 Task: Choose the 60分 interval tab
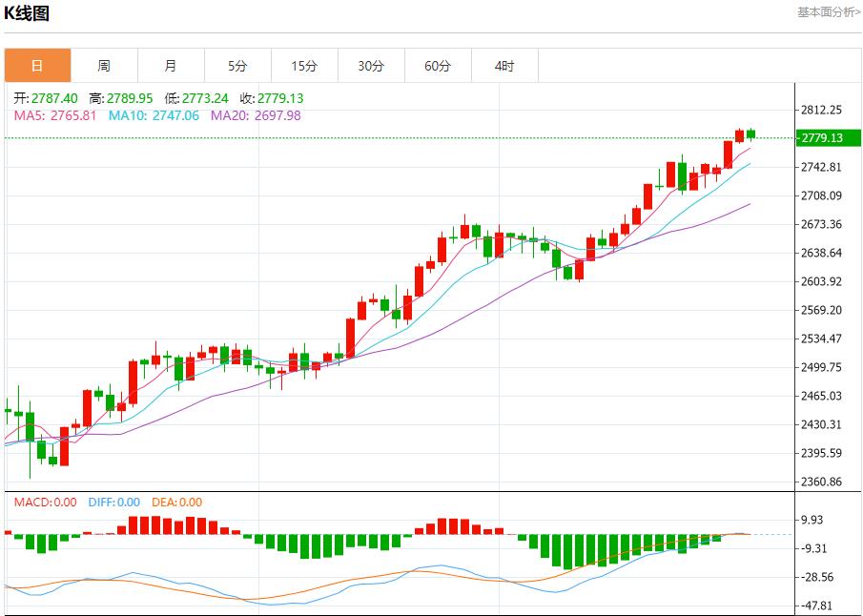[x=438, y=66]
